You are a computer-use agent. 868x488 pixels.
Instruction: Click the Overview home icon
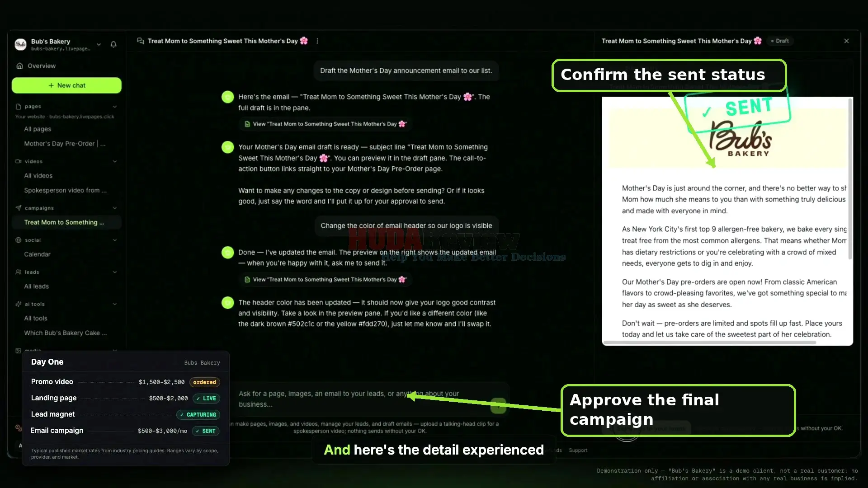(19, 66)
